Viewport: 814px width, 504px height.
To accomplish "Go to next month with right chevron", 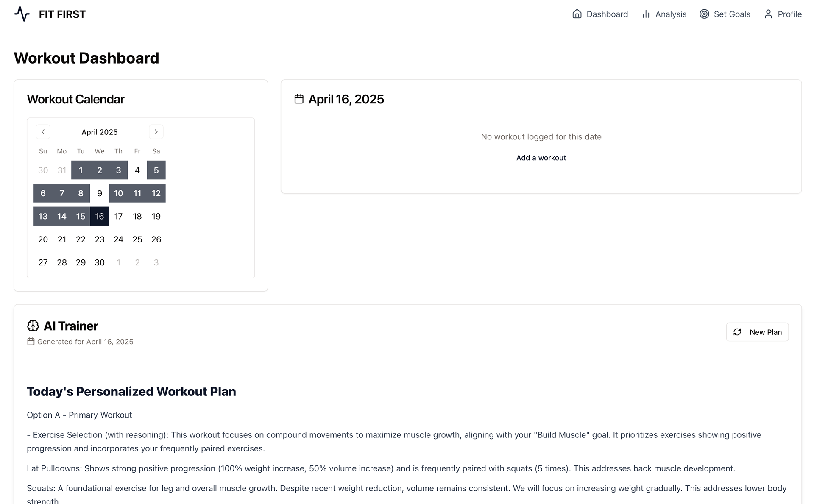I will (x=156, y=132).
